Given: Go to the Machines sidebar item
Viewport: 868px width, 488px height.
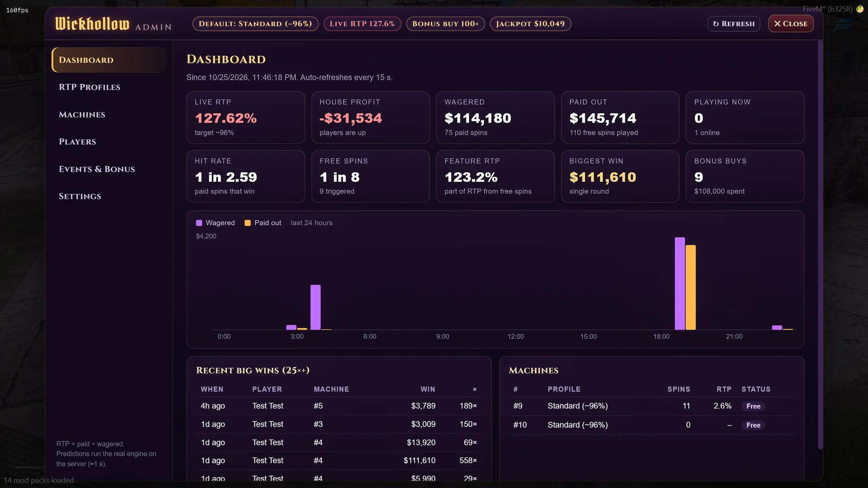Looking at the screenshot, I should (x=82, y=115).
